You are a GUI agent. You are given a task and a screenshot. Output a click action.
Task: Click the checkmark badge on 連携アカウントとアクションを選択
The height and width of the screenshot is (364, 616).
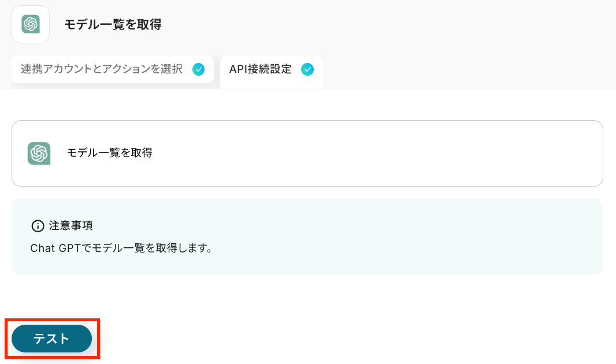coord(198,69)
